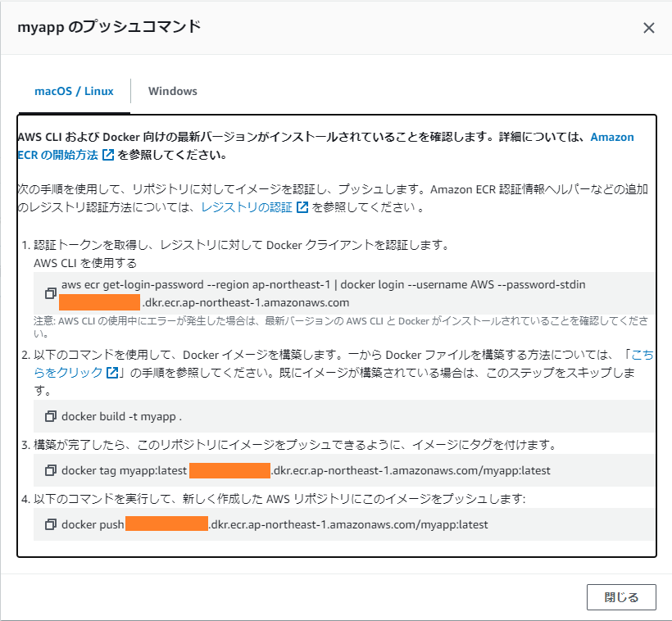Screen dimensions: 672x621
Task: Click external-link icon beside ECR の開始方法
Action: (108, 155)
